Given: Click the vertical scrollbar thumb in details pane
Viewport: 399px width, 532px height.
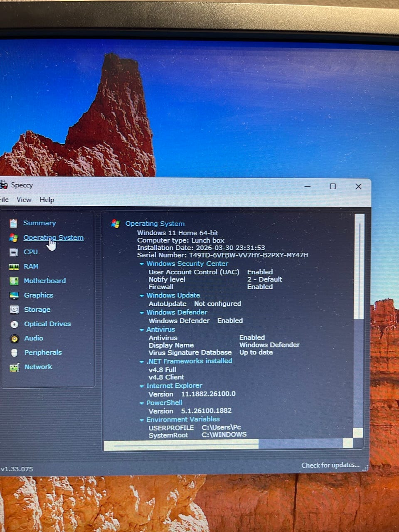Looking at the screenshot, I should [359, 267].
